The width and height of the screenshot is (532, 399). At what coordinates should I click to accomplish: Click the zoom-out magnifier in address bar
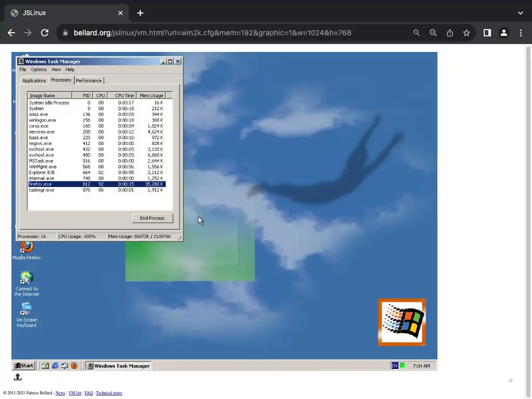click(433, 33)
